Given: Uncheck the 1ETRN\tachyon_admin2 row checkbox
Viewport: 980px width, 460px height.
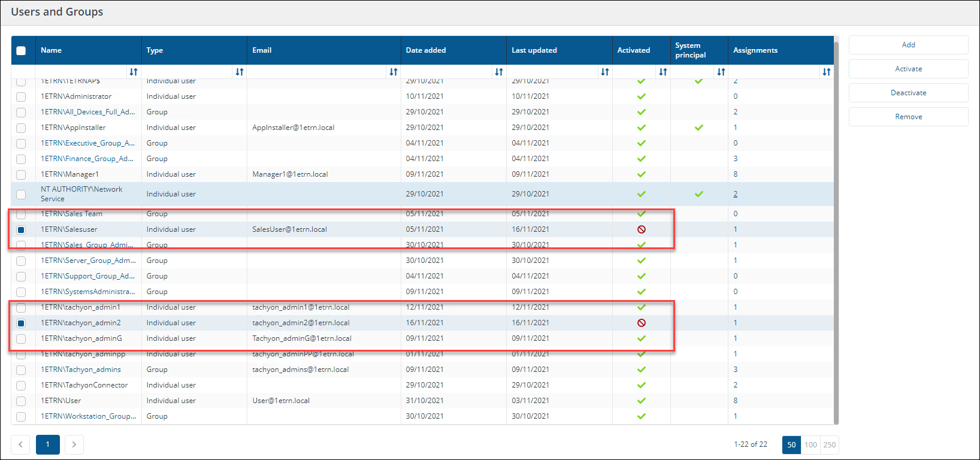Looking at the screenshot, I should tap(21, 323).
